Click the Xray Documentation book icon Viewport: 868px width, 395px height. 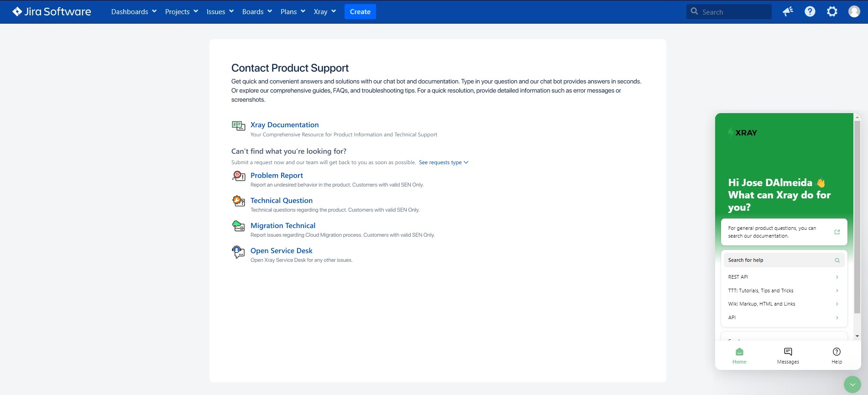(x=238, y=125)
